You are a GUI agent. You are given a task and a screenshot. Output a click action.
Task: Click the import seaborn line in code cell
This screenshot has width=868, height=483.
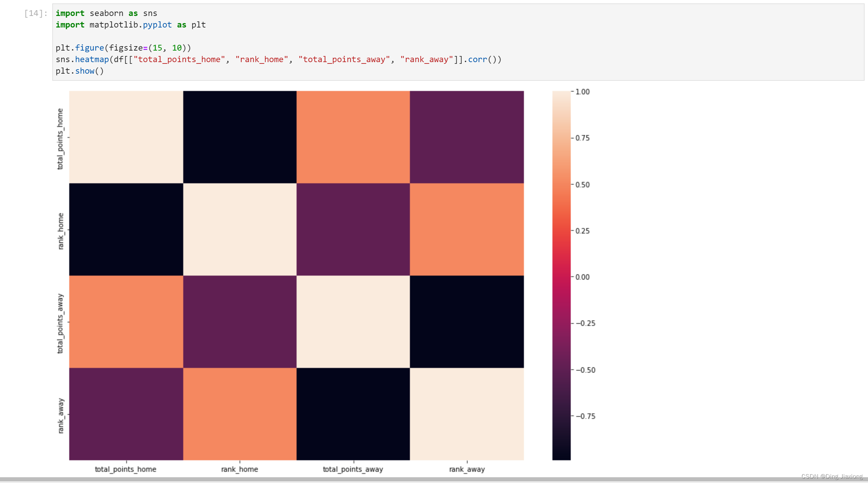[x=107, y=13]
